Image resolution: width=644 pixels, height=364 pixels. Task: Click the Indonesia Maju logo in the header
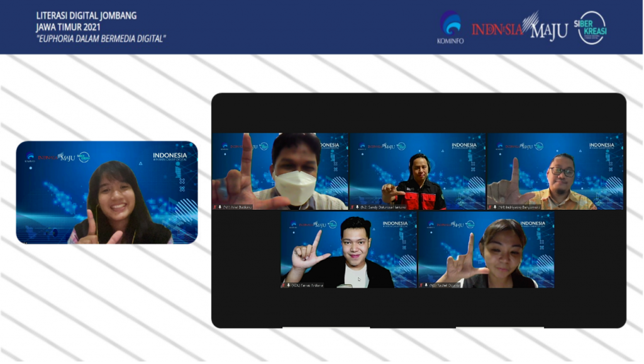519,27
